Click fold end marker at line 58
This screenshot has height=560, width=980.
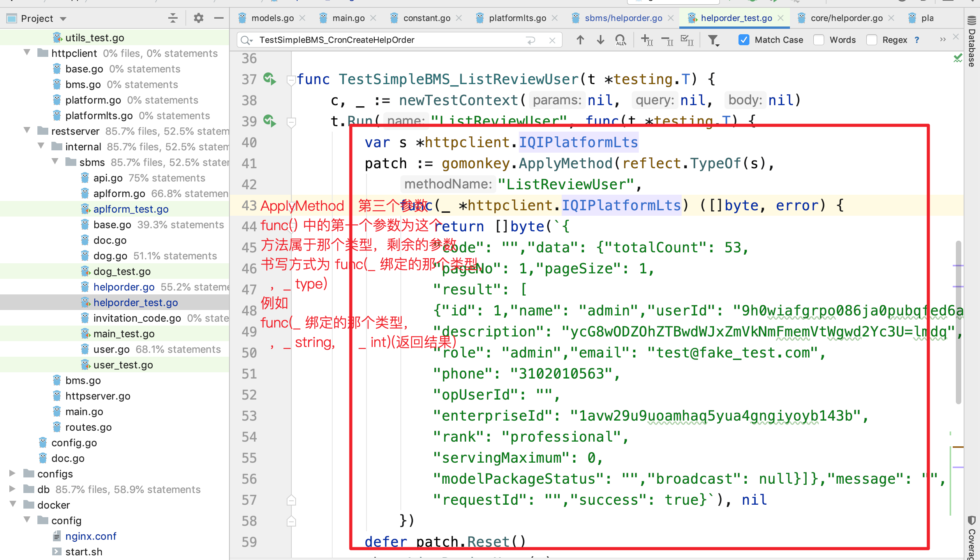click(x=291, y=521)
